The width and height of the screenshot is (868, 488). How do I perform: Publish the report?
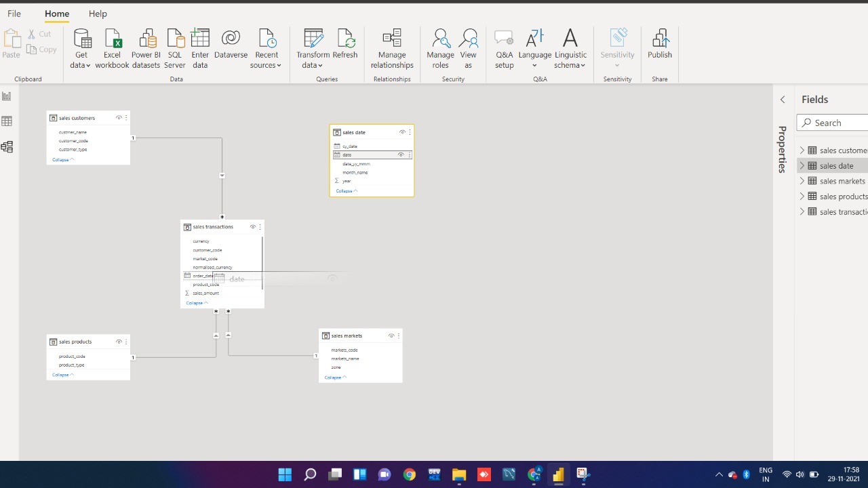tap(660, 44)
